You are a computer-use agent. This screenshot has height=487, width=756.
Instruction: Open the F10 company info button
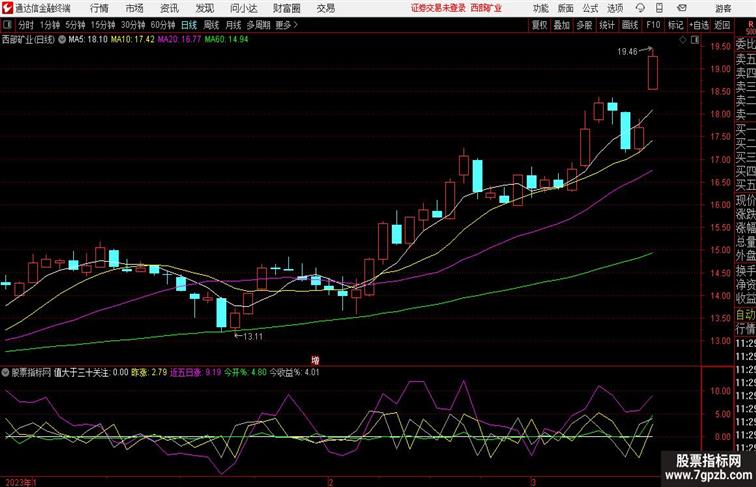pos(653,25)
